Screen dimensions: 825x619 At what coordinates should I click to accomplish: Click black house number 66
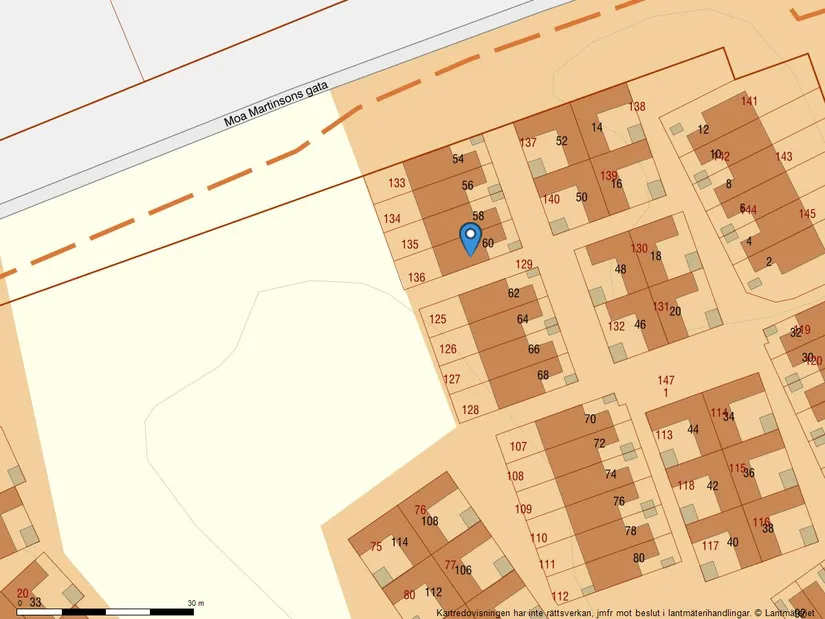point(534,350)
